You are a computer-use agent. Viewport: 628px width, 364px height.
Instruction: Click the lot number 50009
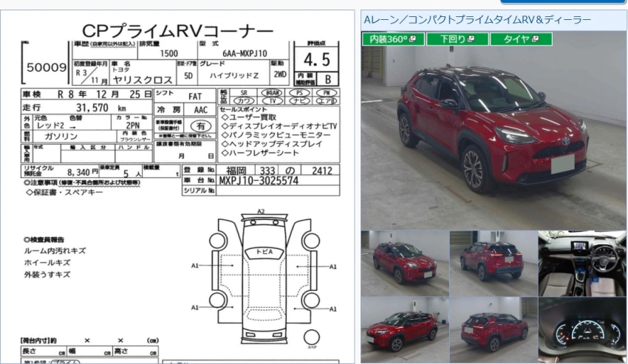point(47,67)
